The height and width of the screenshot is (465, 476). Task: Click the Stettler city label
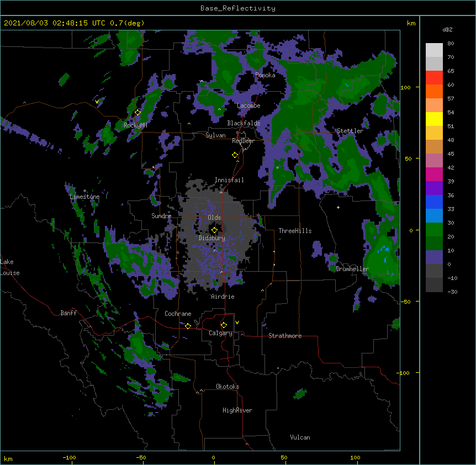click(350, 131)
